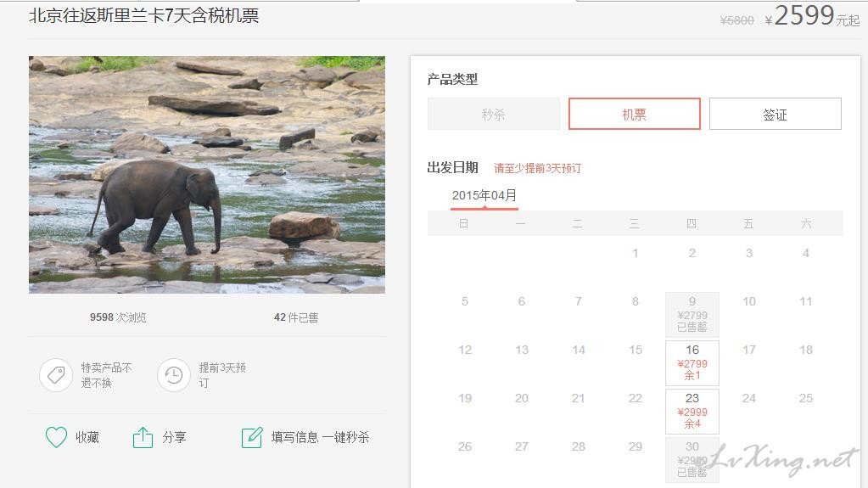Click calendar date 15
This screenshot has width=868, height=488.
pyautogui.click(x=636, y=350)
